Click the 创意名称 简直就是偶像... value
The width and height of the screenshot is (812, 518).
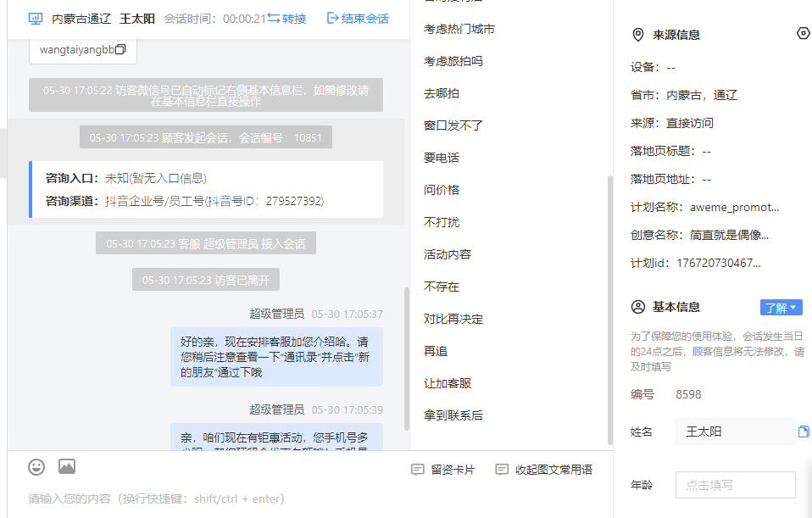point(729,235)
